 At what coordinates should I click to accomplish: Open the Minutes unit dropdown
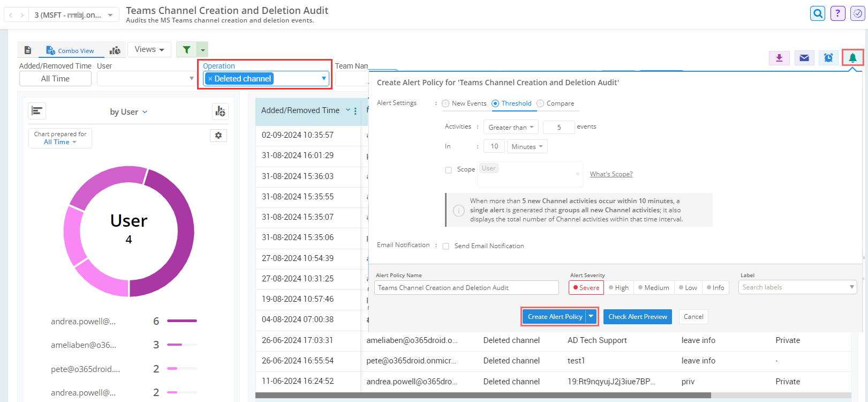(x=527, y=146)
